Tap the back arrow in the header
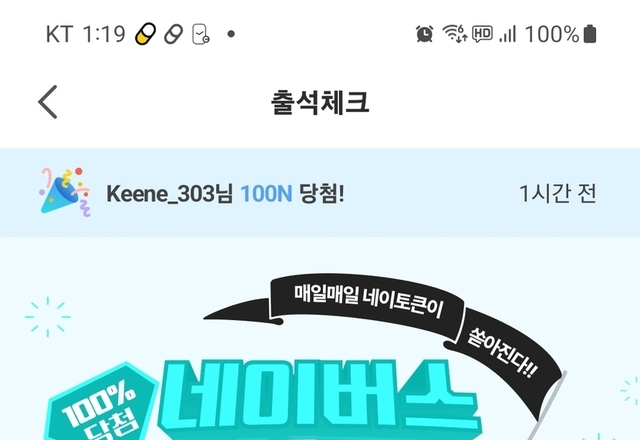The width and height of the screenshot is (640, 440). pyautogui.click(x=48, y=102)
